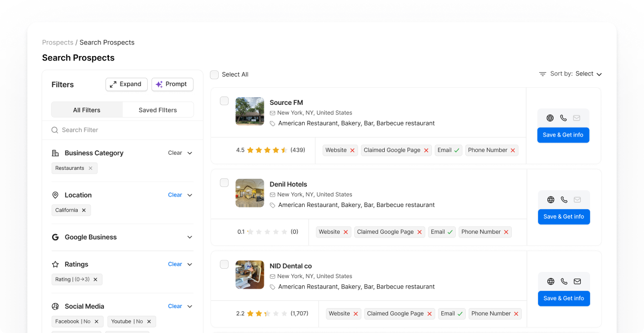Clear the Ratings filter
This screenshot has width=644, height=333.
(175, 264)
